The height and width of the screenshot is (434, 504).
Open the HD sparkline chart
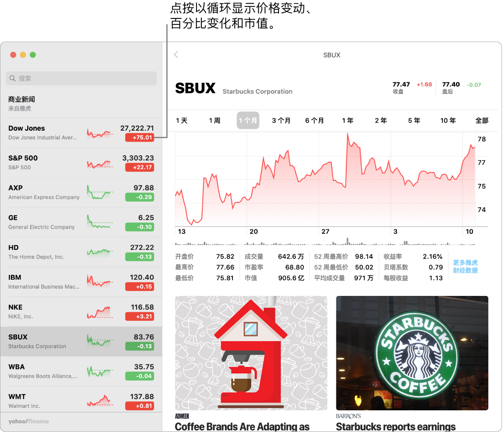tap(100, 252)
